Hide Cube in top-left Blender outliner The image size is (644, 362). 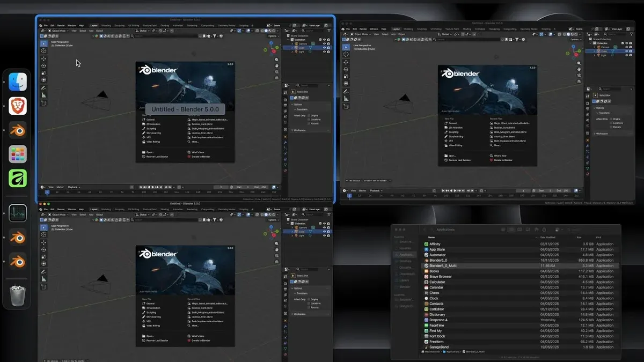tap(324, 48)
